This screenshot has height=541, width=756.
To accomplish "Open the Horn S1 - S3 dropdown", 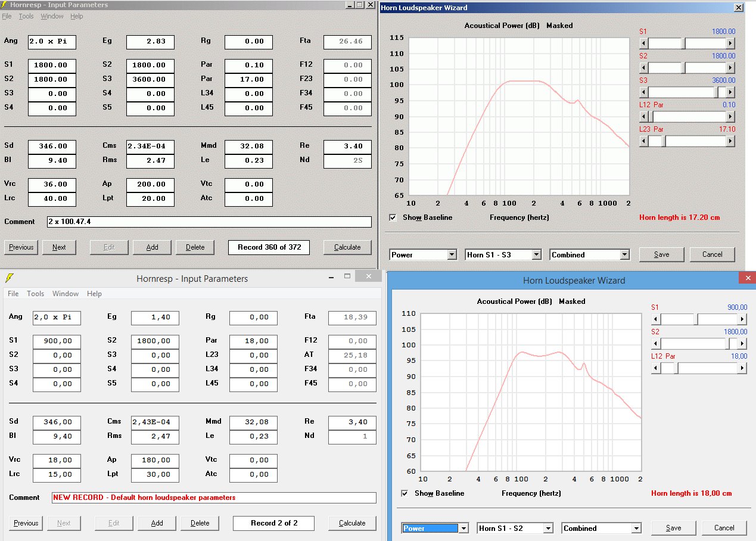I will tap(537, 255).
